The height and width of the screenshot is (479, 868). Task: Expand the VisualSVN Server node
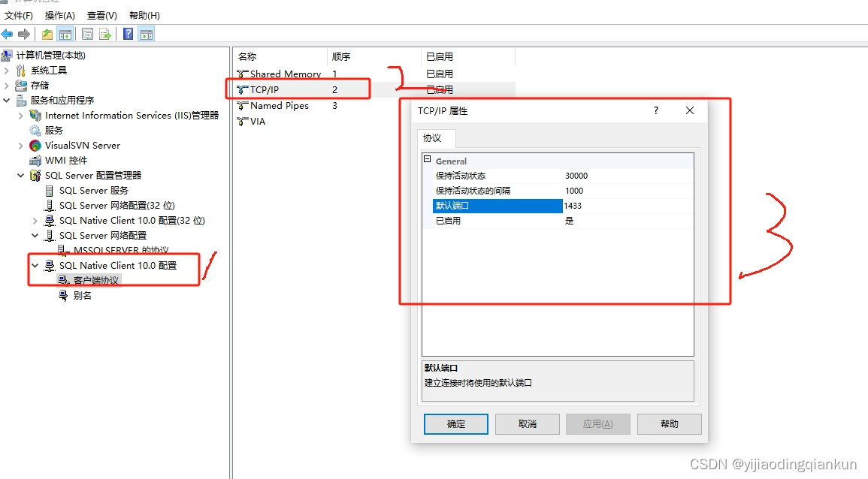(x=21, y=146)
